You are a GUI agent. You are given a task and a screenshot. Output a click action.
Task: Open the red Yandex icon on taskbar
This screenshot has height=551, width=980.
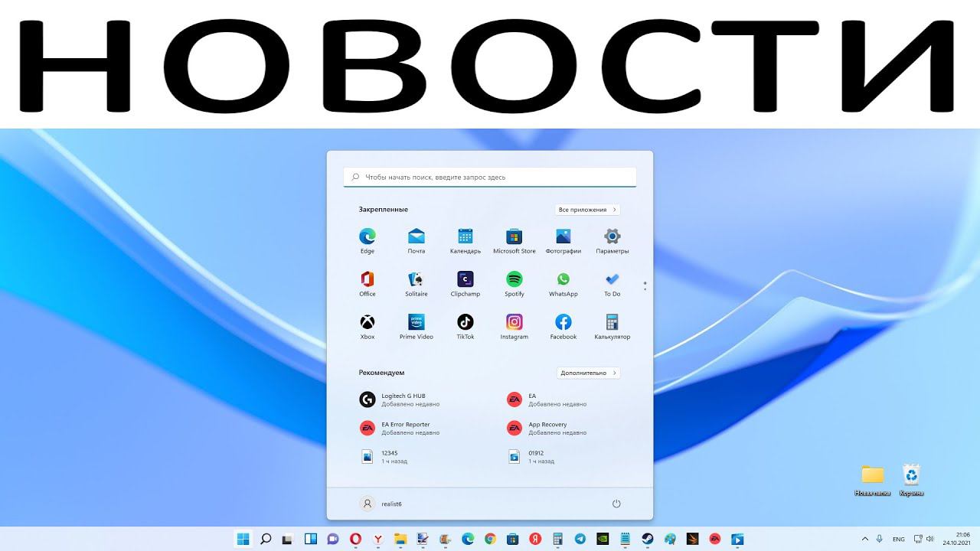click(x=535, y=539)
